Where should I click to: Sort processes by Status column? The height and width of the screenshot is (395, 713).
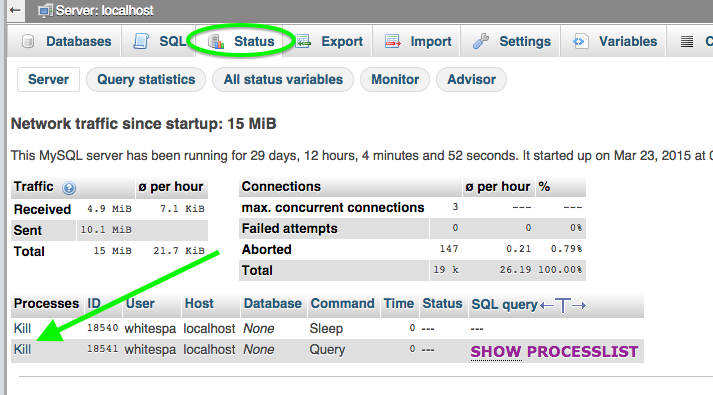[x=442, y=303]
